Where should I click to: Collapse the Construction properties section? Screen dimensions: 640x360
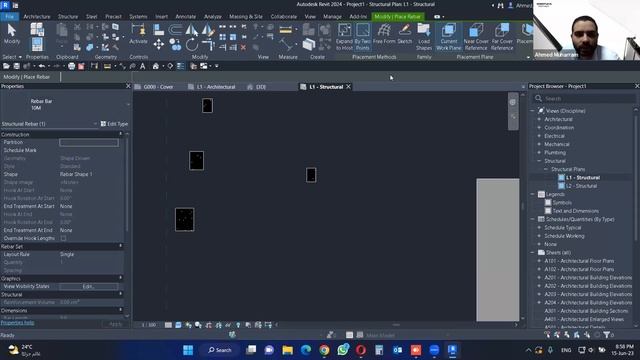[120, 134]
